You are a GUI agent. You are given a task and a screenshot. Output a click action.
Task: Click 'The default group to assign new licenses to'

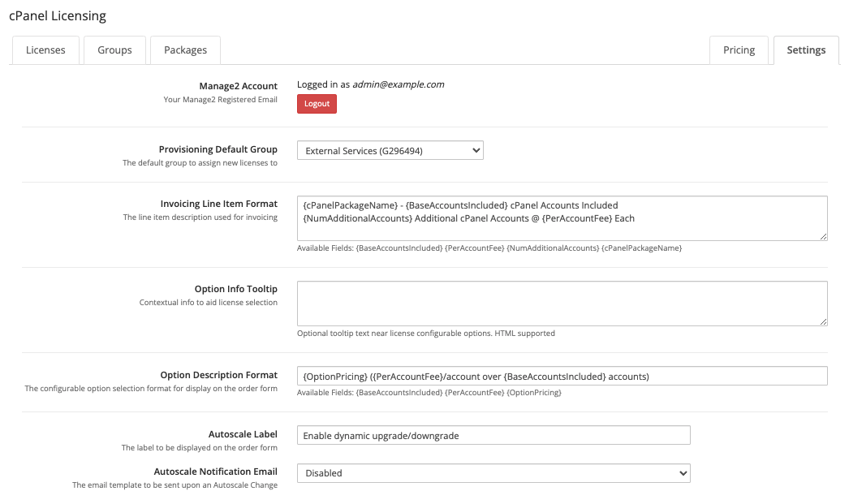(200, 163)
